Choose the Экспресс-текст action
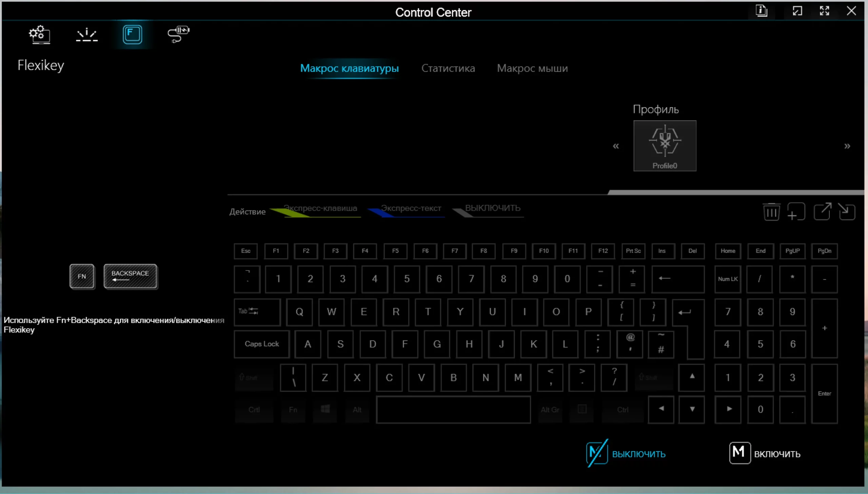The height and width of the screenshot is (494, 868). [x=411, y=208]
